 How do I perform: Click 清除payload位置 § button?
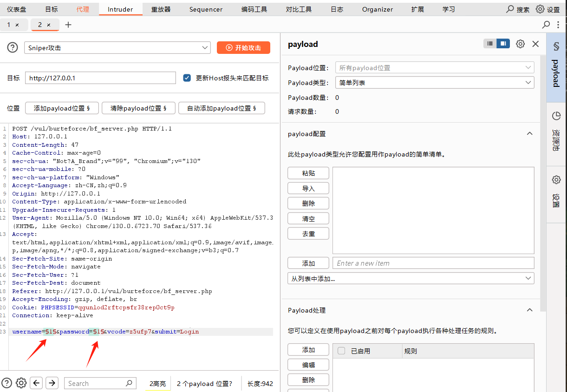138,108
